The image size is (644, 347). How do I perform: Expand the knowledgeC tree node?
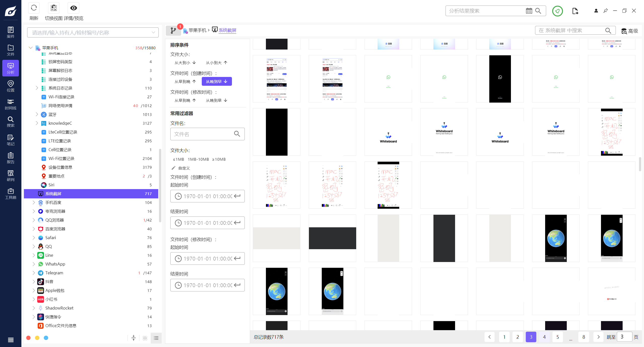pyautogui.click(x=37, y=123)
